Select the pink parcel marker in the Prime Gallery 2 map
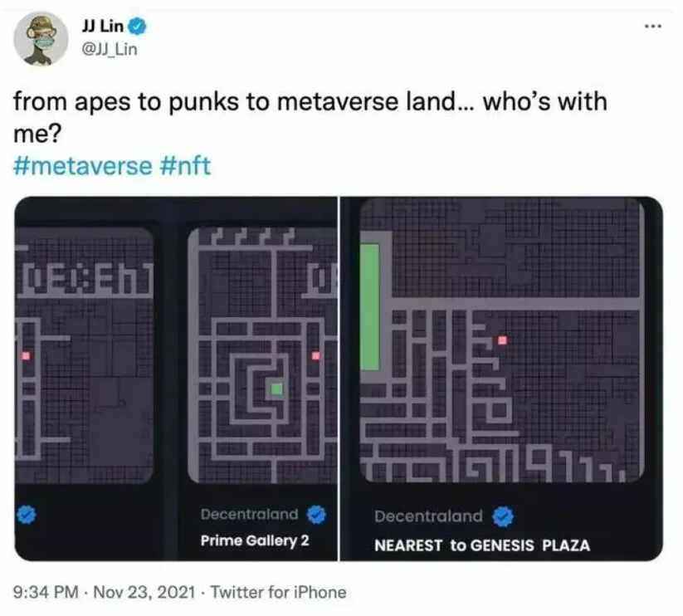 (x=316, y=356)
